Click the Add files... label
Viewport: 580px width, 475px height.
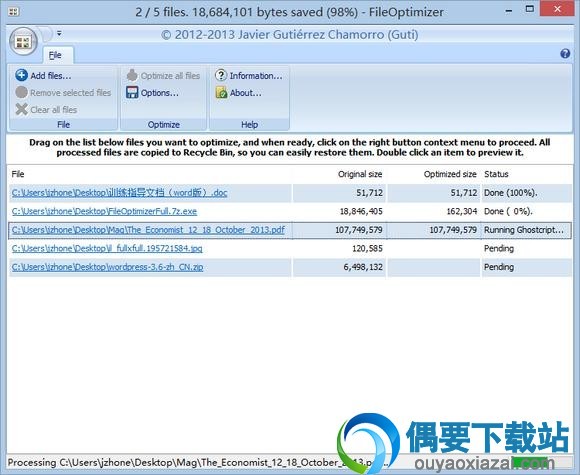pos(51,76)
